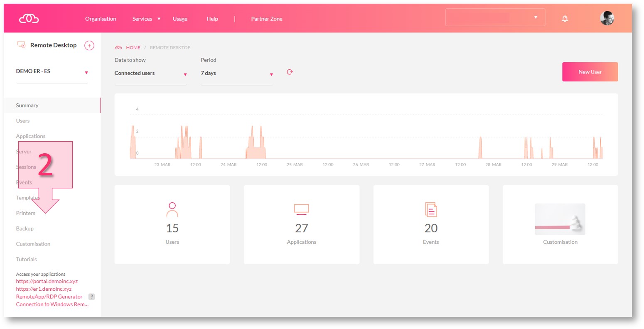Viewport: 644px width, 329px height.
Task: Open the user profile avatar
Action: [607, 18]
